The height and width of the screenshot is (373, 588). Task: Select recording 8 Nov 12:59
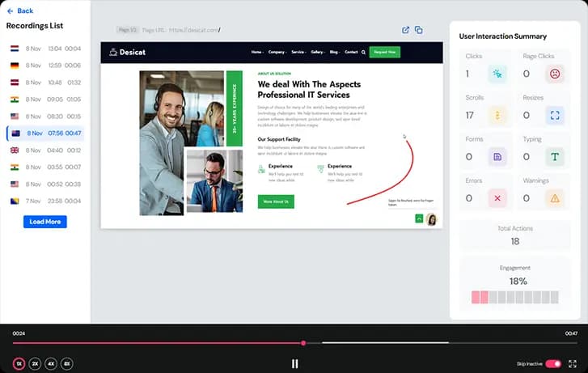pos(45,66)
